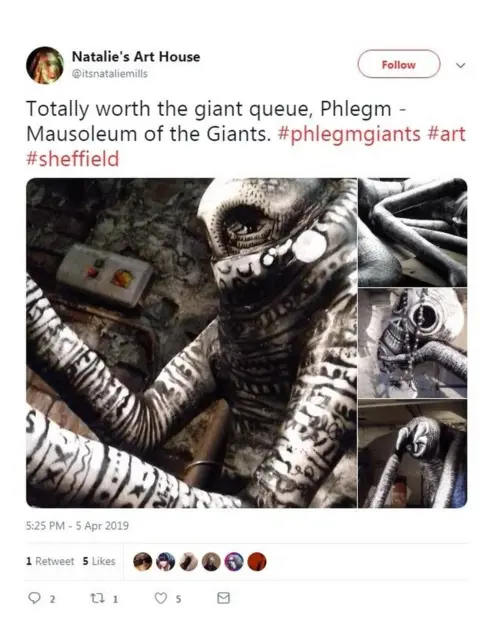Open the top-right tentacle photo thumbnail

[x=412, y=232]
